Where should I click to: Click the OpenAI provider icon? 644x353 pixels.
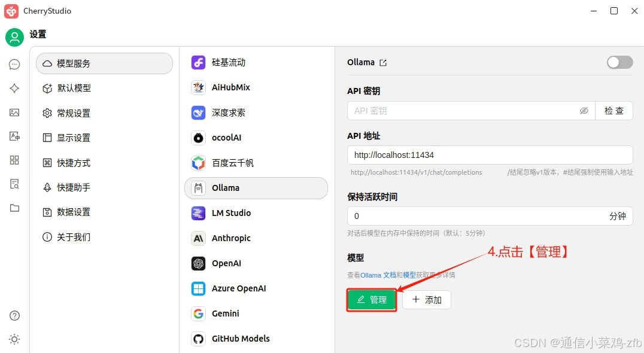[198, 263]
